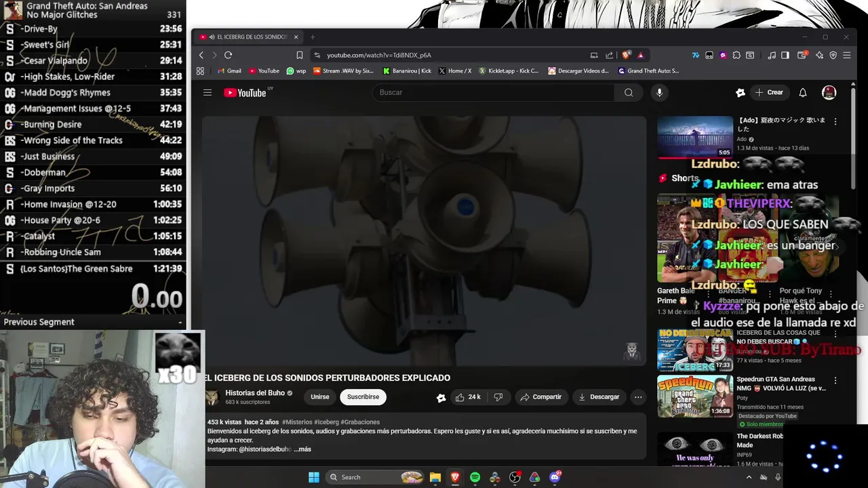This screenshot has width=868, height=488.
Task: Open the apps grid icon in the bookmarks bar
Action: coord(200,70)
